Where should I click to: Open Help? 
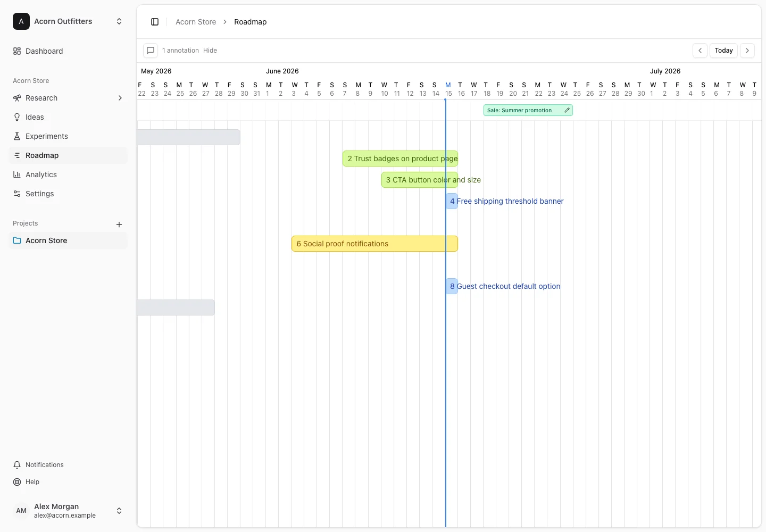[68, 482]
